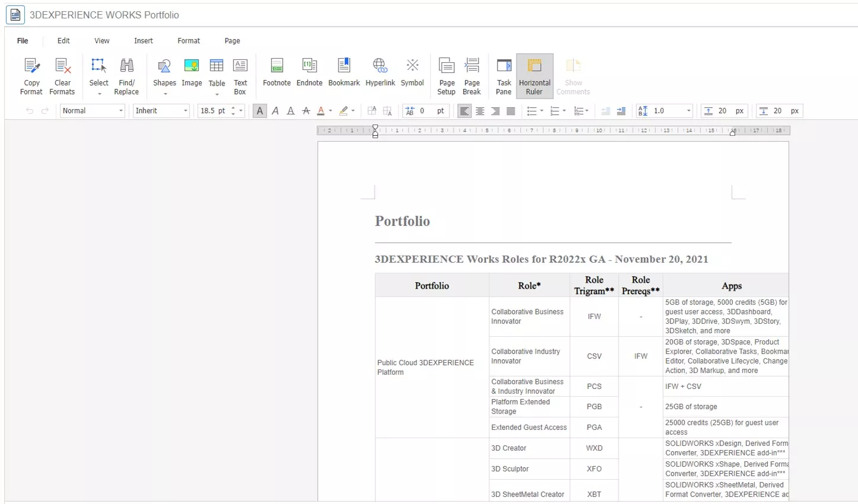Open the Insert menu
This screenshot has height=504, width=858.
click(143, 41)
